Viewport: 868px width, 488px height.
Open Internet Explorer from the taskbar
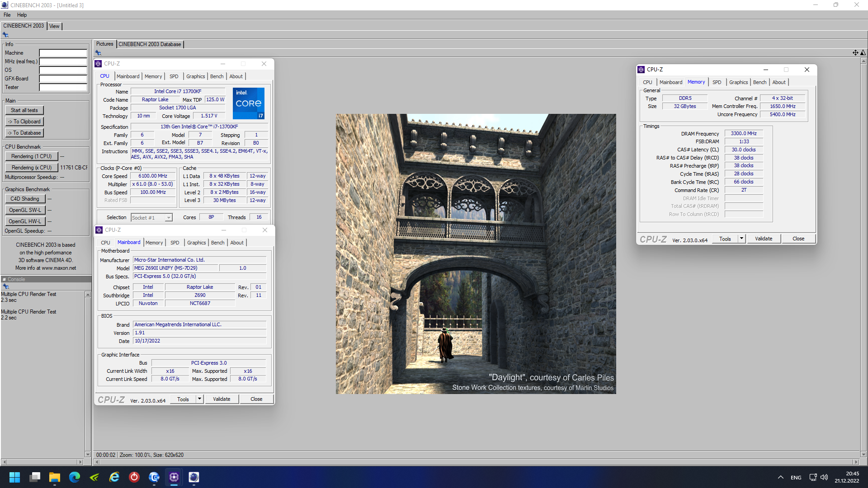[114, 477]
